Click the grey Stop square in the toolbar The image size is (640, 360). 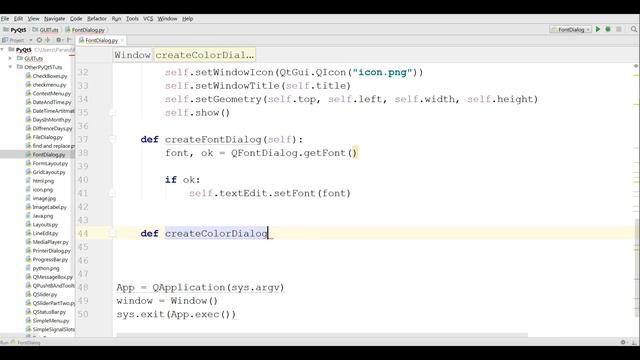(x=619, y=29)
